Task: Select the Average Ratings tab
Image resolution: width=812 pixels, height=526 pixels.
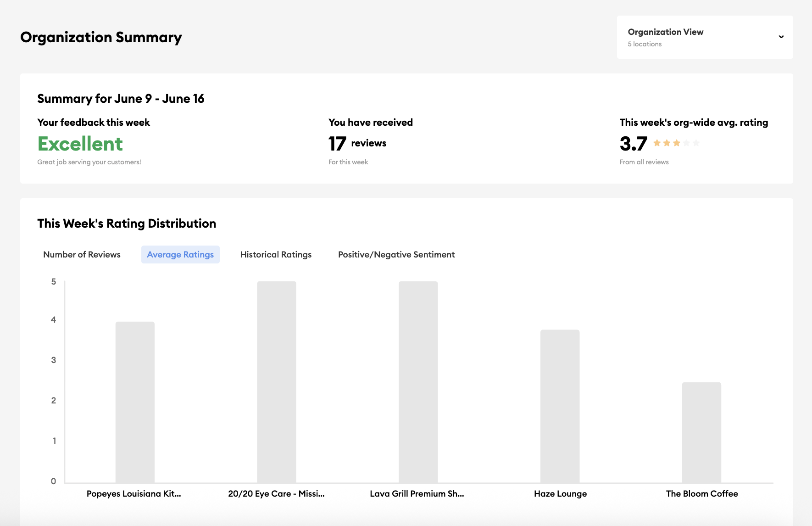Action: click(x=180, y=254)
